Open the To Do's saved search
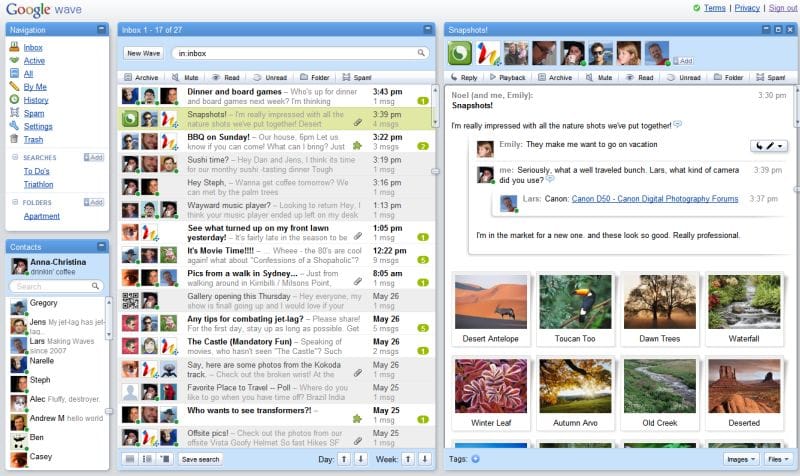 click(36, 171)
